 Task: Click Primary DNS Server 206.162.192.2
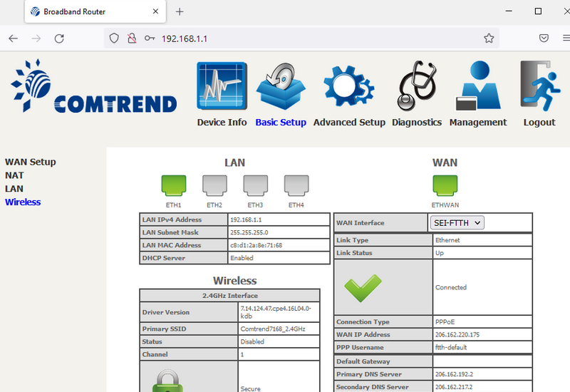click(454, 374)
